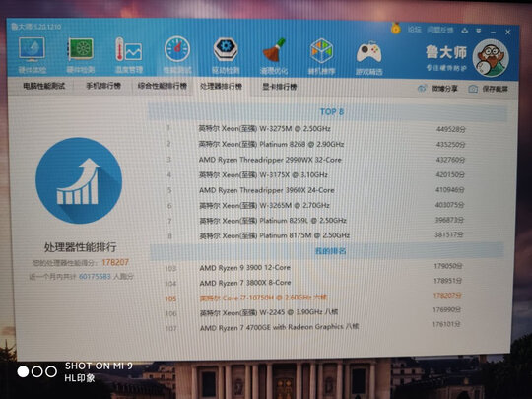Click score 449528分 of top entry
The image size is (532, 399).
click(x=451, y=130)
